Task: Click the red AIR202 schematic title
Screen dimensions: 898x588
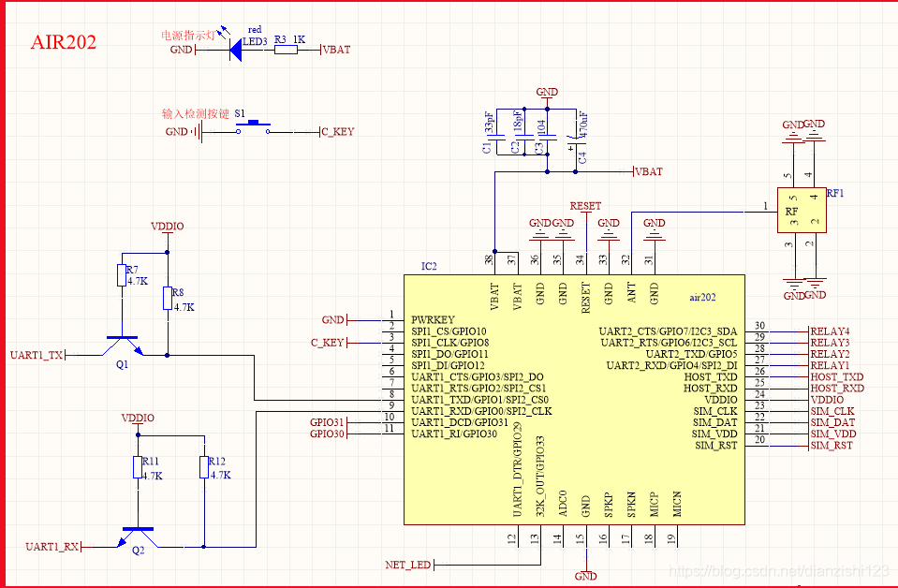Action: [63, 42]
